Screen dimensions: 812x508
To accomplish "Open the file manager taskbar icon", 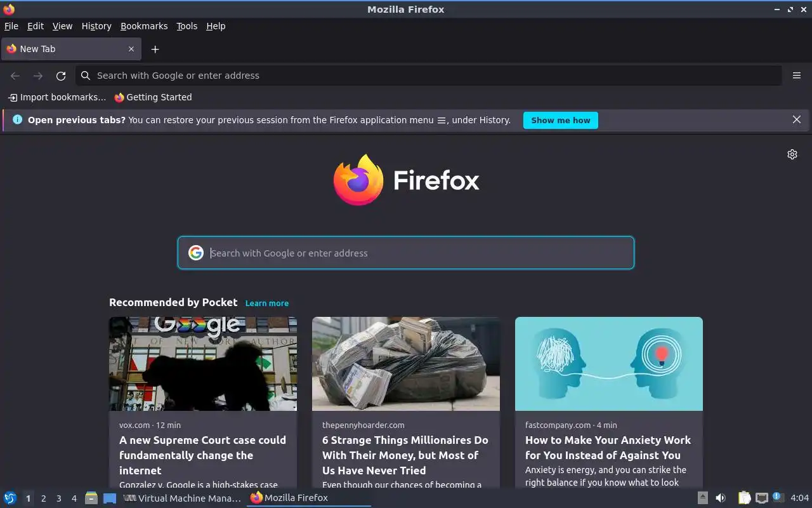I will click(91, 498).
